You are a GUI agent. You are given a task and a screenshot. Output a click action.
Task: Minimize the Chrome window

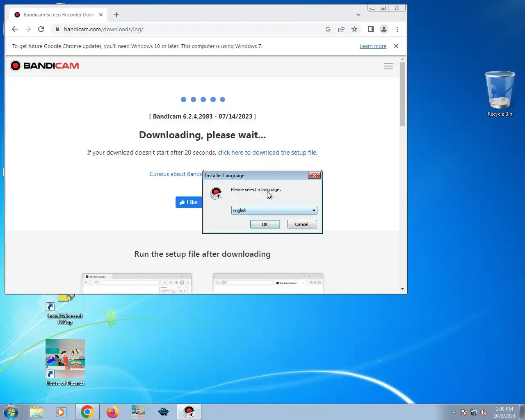372,8
